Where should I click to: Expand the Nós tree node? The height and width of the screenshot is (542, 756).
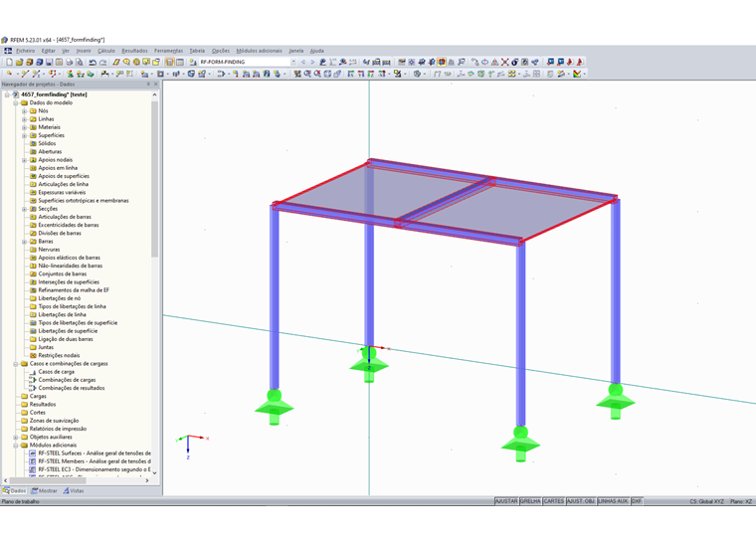click(24, 111)
